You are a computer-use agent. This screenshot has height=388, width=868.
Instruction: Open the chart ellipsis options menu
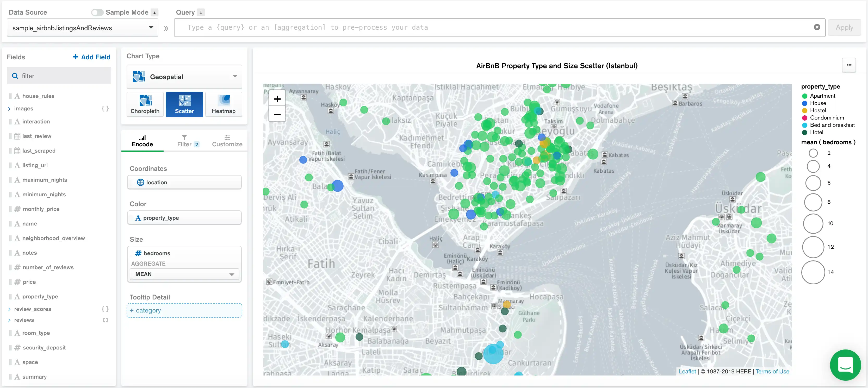[849, 65]
